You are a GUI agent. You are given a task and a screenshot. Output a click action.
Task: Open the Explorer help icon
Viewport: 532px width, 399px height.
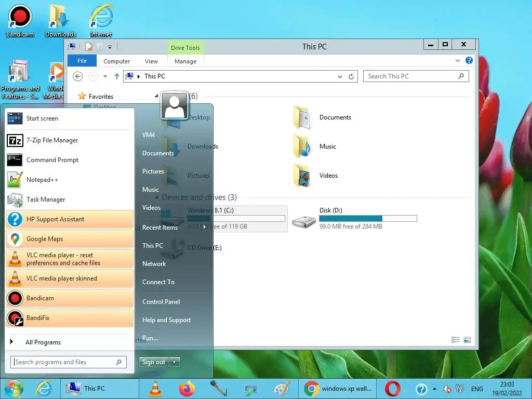coord(469,60)
